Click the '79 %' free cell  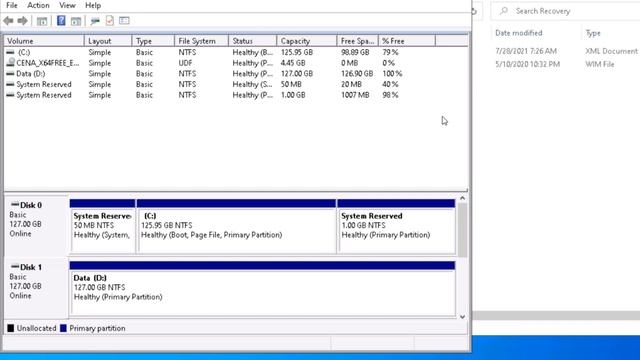coord(390,52)
